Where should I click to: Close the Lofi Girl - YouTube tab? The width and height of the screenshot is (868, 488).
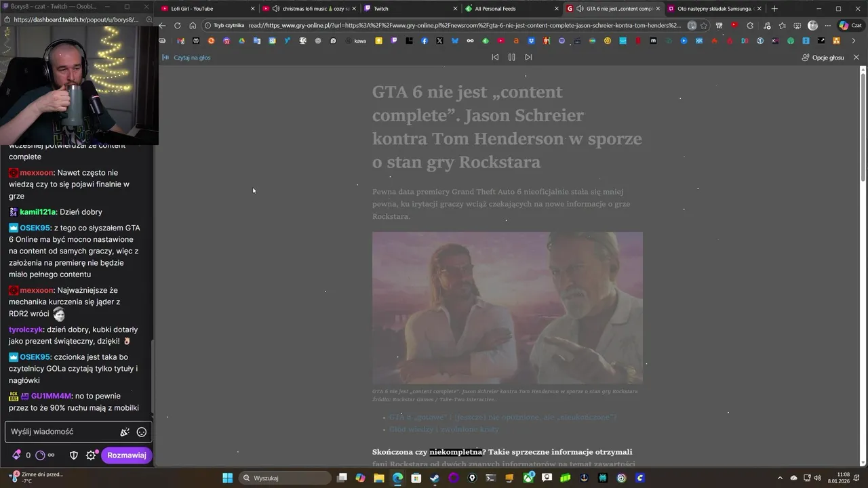coord(253,9)
